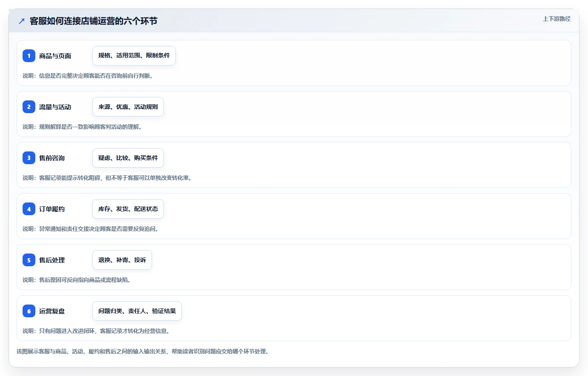Click the number 3 step badge
The height and width of the screenshot is (376, 588).
pos(29,158)
